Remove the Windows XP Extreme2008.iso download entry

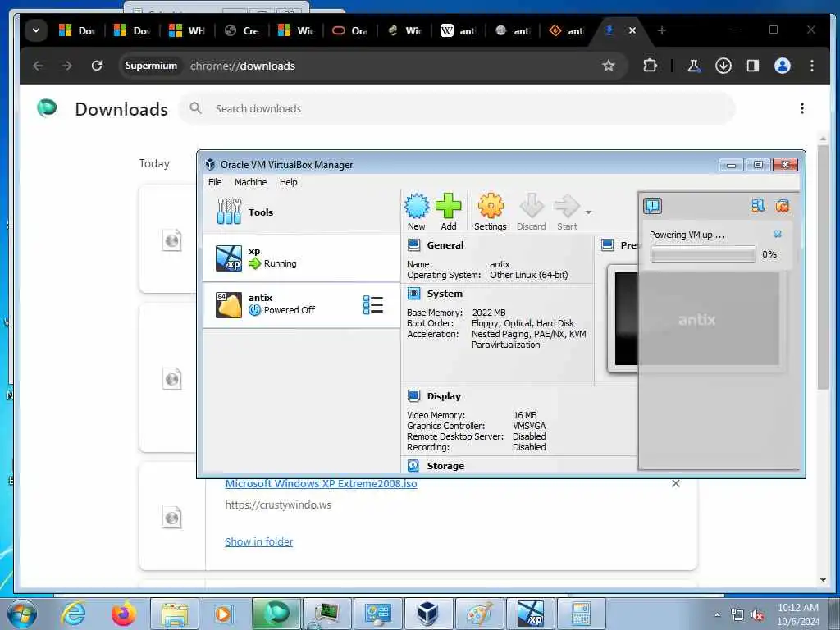point(676,484)
